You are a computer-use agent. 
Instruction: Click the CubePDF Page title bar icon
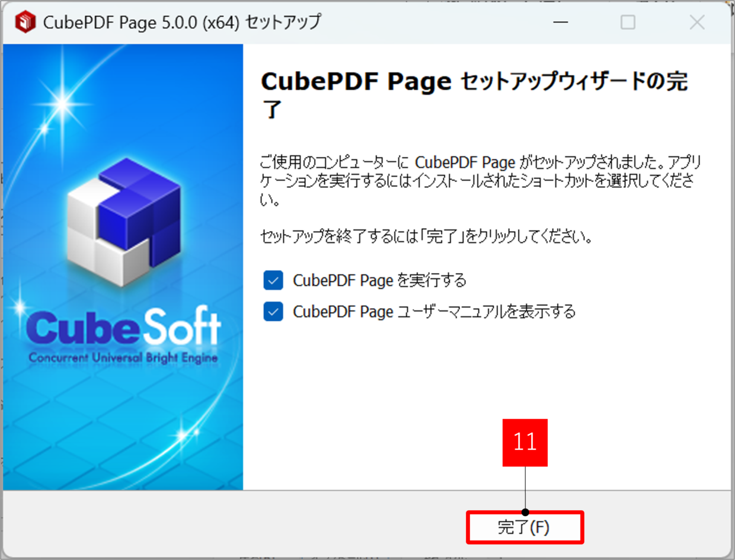(25, 23)
